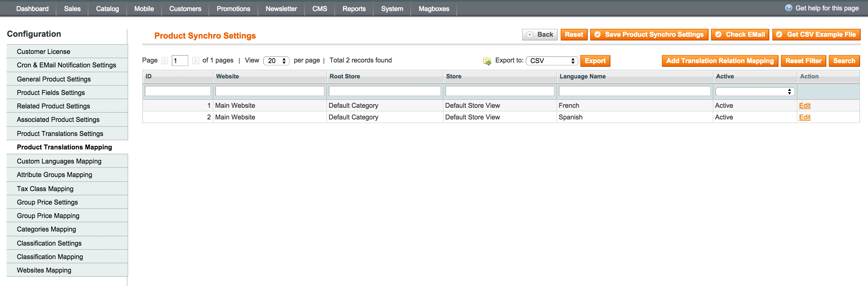Viewport: 868px width, 286px height.
Task: Open the Reports menu
Action: (x=354, y=9)
